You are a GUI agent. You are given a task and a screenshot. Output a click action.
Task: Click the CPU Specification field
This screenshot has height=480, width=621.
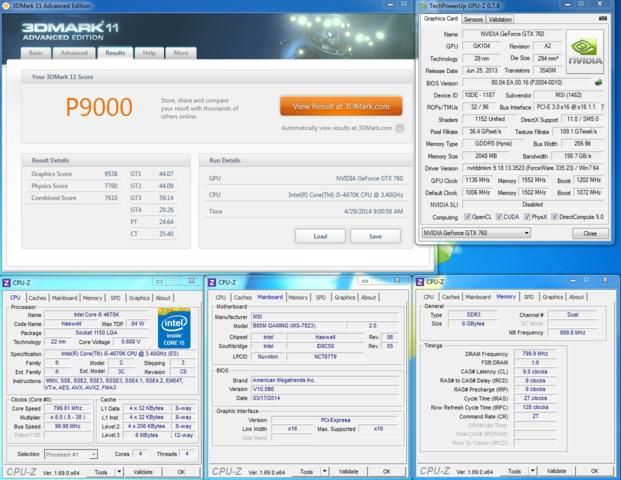[x=120, y=353]
